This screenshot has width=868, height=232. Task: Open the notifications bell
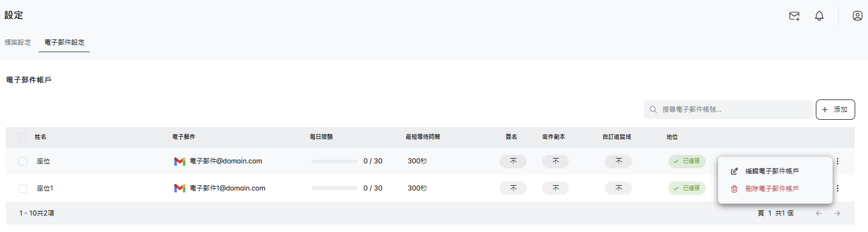(x=819, y=16)
